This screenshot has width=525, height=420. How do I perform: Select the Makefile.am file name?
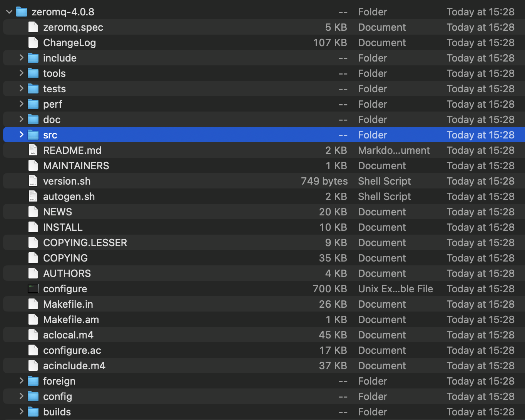(x=71, y=320)
